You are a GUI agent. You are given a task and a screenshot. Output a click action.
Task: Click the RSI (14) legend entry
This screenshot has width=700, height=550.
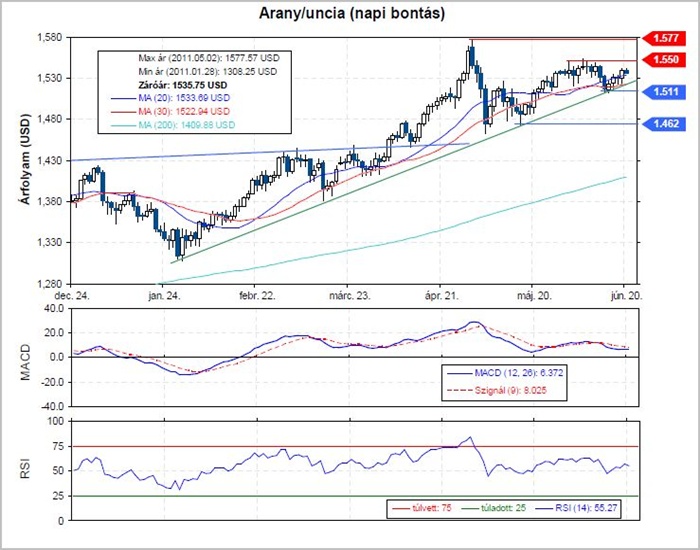[582, 508]
